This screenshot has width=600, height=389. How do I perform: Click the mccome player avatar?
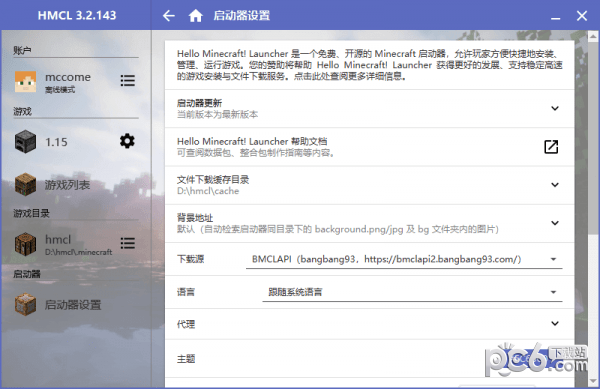coord(25,81)
